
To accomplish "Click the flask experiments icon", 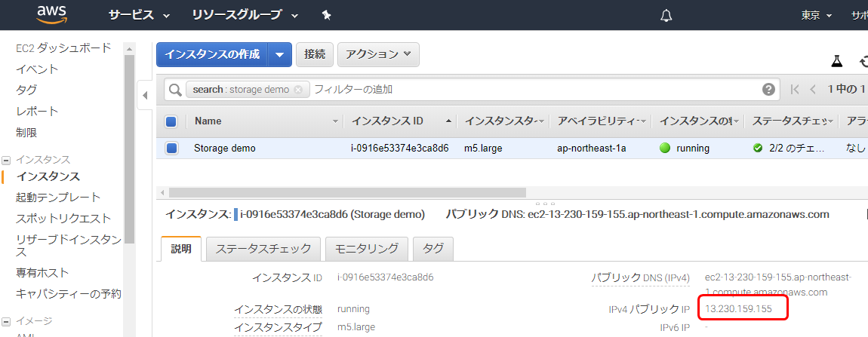I will pyautogui.click(x=837, y=61).
